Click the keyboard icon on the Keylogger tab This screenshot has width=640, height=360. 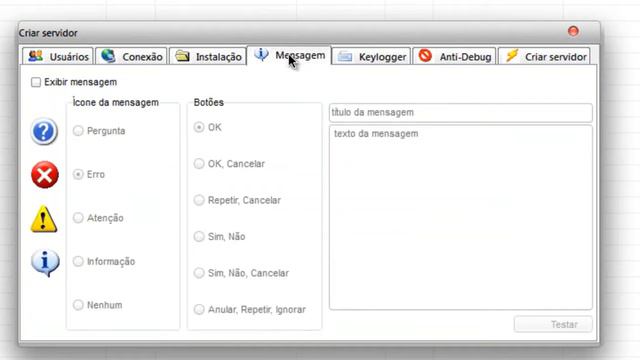[x=345, y=56]
